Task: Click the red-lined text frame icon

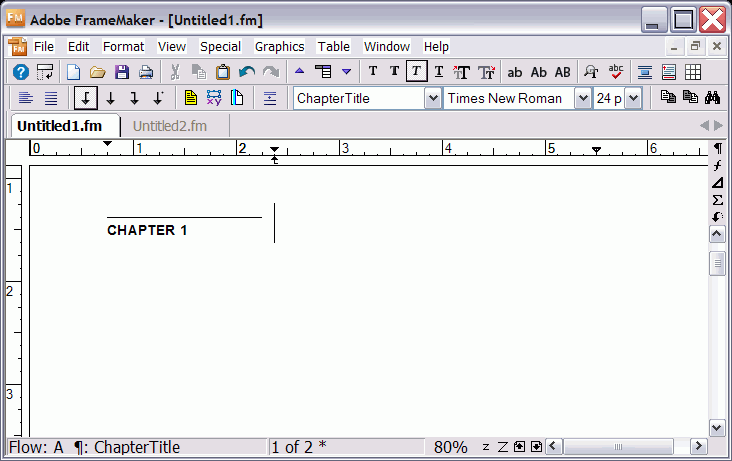Action: (x=669, y=72)
